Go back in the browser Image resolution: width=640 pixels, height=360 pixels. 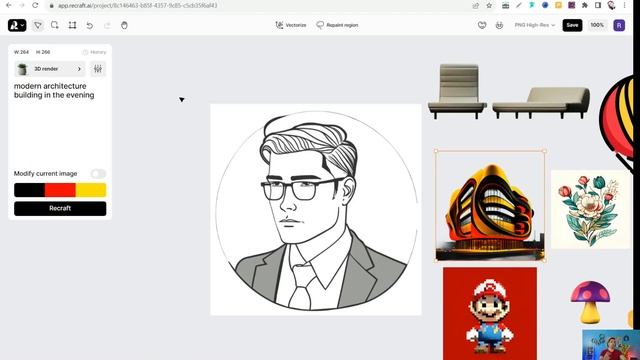(x=9, y=5)
